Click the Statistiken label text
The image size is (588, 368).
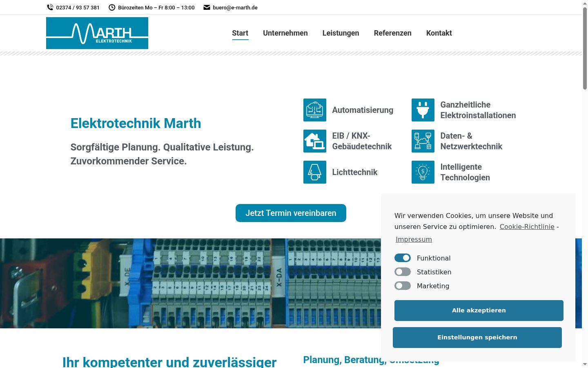click(434, 272)
